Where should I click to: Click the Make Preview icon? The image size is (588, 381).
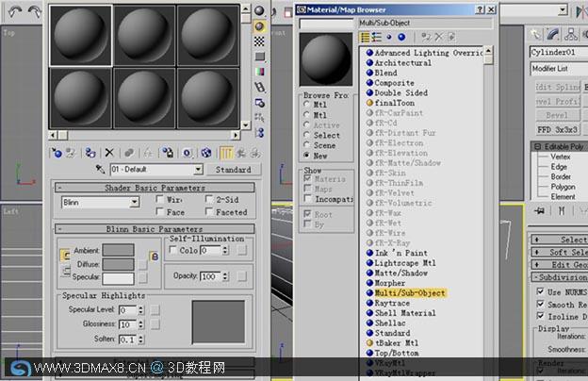(x=259, y=87)
